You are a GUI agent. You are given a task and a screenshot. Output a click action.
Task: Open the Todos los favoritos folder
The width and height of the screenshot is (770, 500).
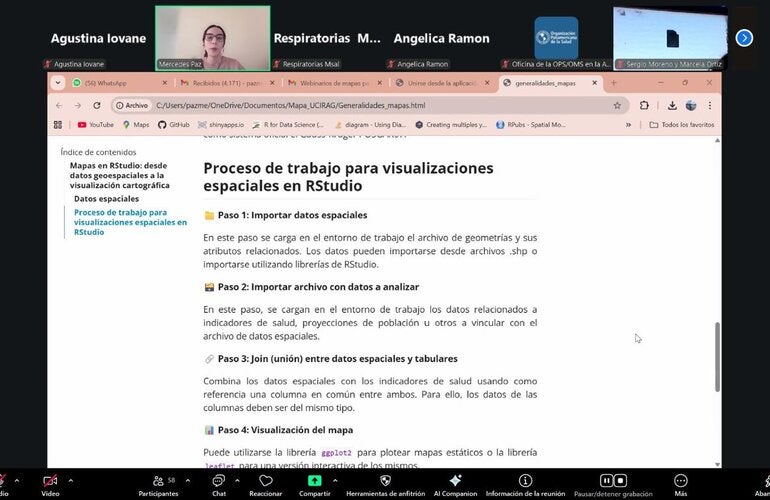point(682,125)
